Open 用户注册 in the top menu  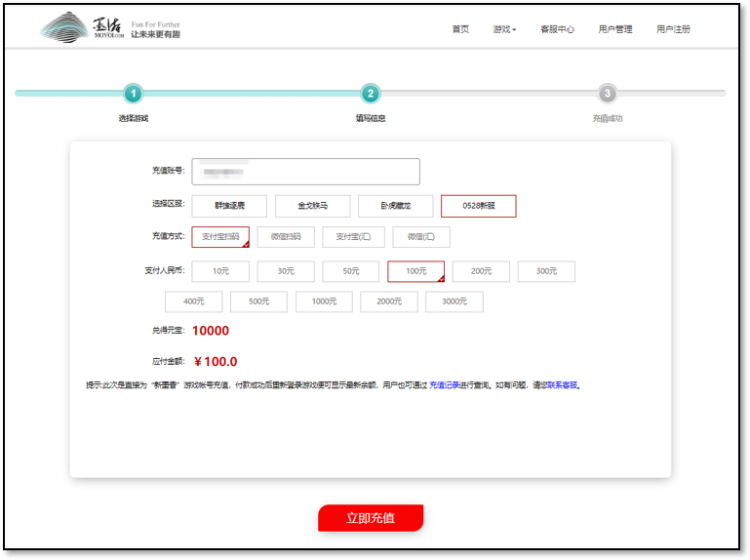click(x=673, y=29)
